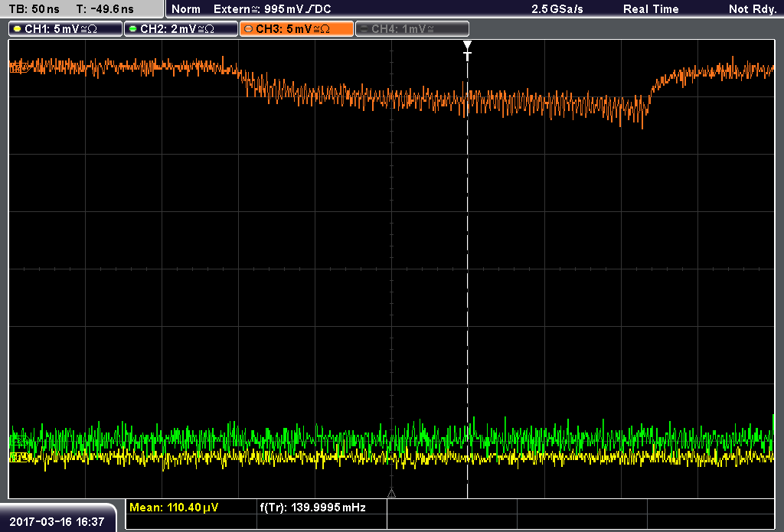Select the greyed-out CH4 1 mV tab

pyautogui.click(x=412, y=29)
